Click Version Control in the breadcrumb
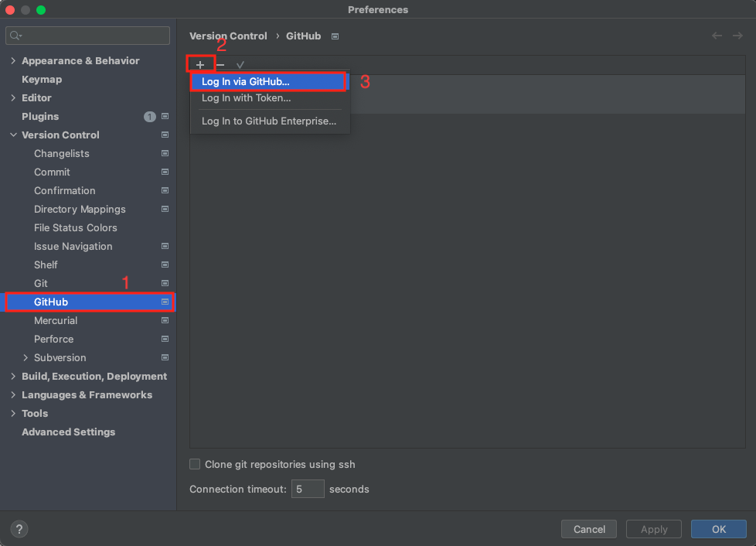 pyautogui.click(x=228, y=36)
